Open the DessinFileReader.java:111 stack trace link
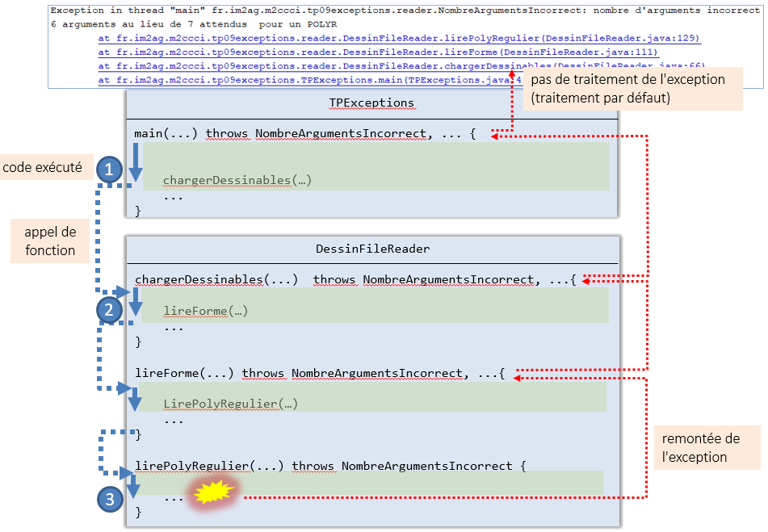 377,52
